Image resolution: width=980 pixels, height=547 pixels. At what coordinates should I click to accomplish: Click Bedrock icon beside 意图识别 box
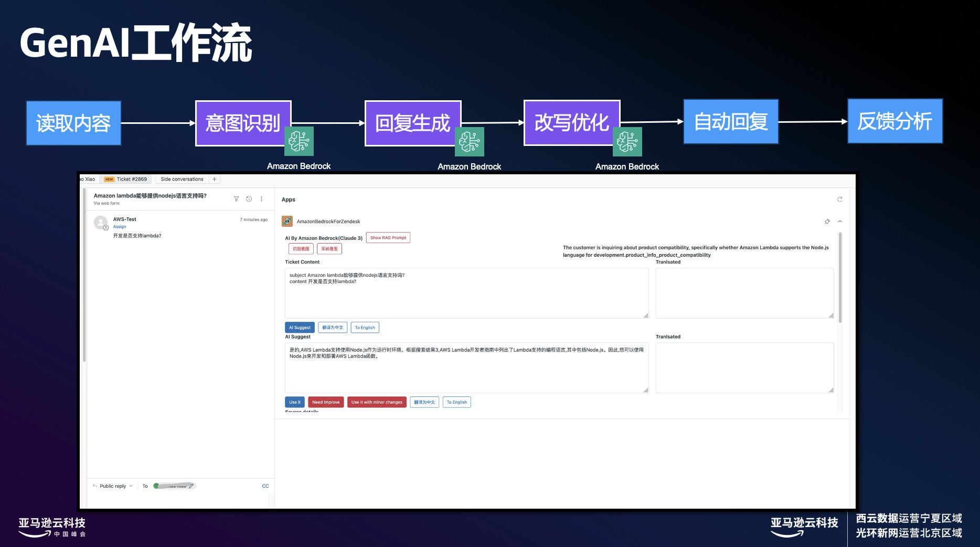(299, 141)
